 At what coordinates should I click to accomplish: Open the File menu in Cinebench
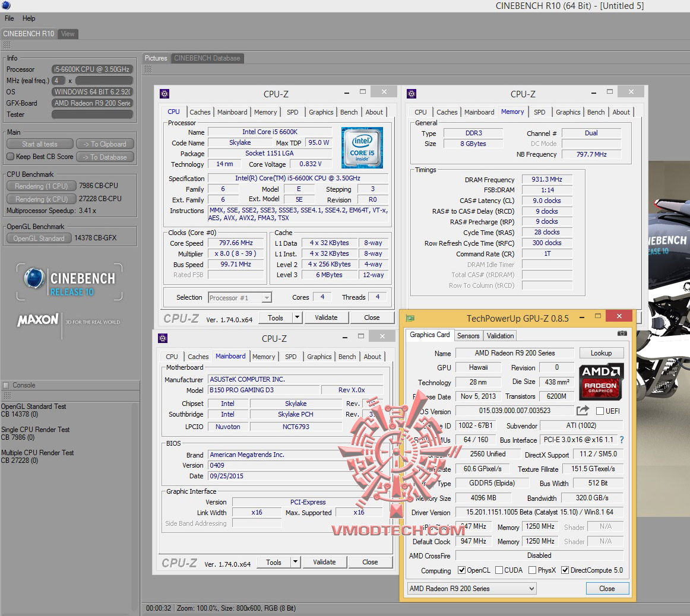(x=10, y=18)
